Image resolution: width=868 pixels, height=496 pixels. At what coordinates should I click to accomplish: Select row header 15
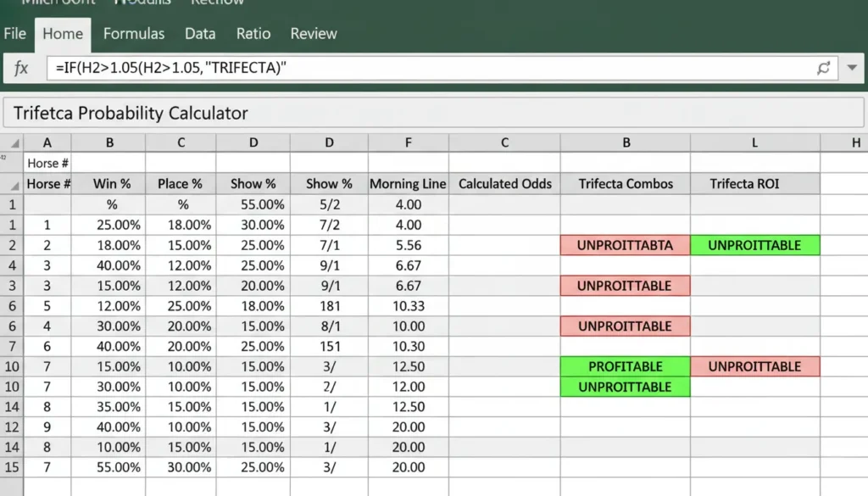(x=12, y=467)
